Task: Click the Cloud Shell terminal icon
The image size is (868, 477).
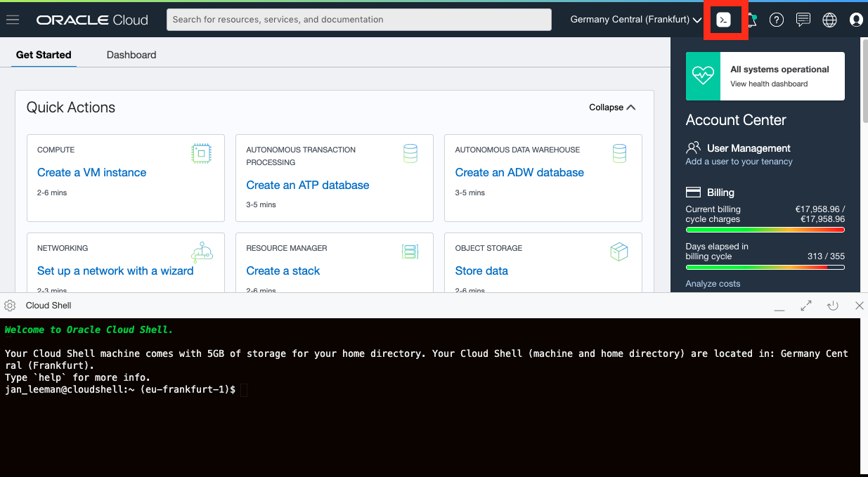Action: [x=723, y=20]
